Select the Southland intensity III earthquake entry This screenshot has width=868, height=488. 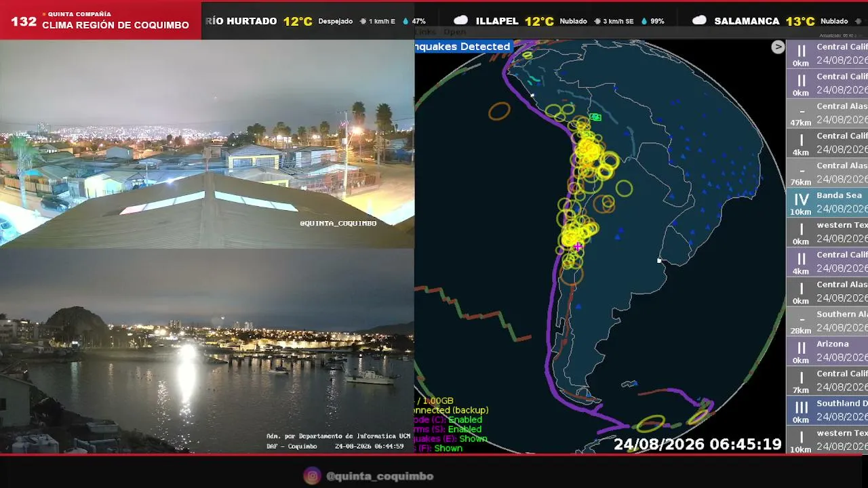(827, 411)
